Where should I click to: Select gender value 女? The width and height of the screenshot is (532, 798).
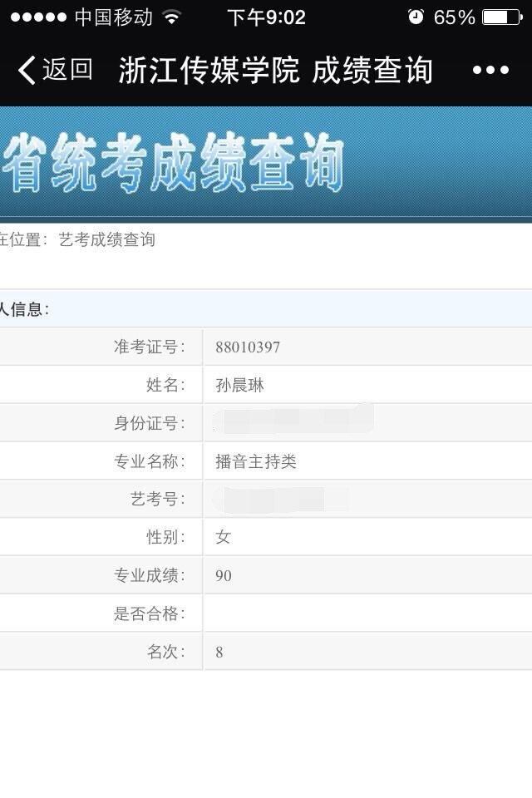coord(223,537)
